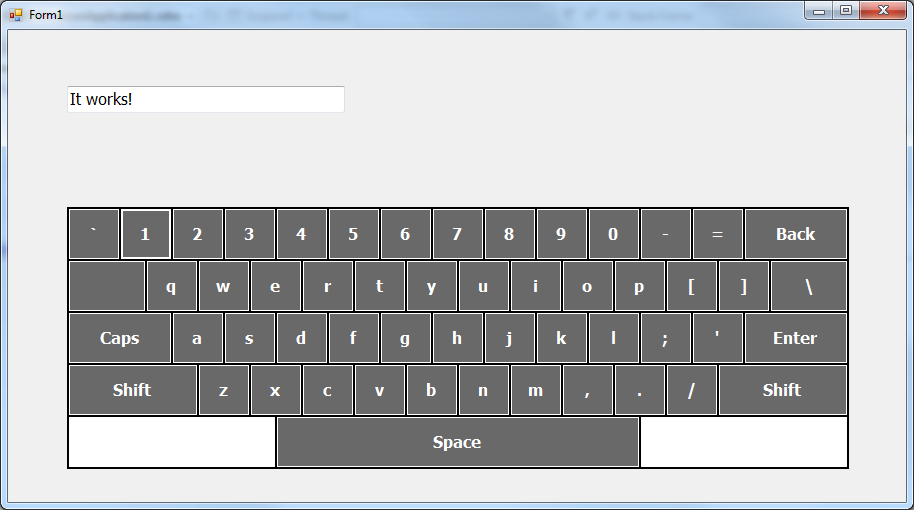The width and height of the screenshot is (914, 510).
Task: Tap the number 7 key
Action: [458, 234]
